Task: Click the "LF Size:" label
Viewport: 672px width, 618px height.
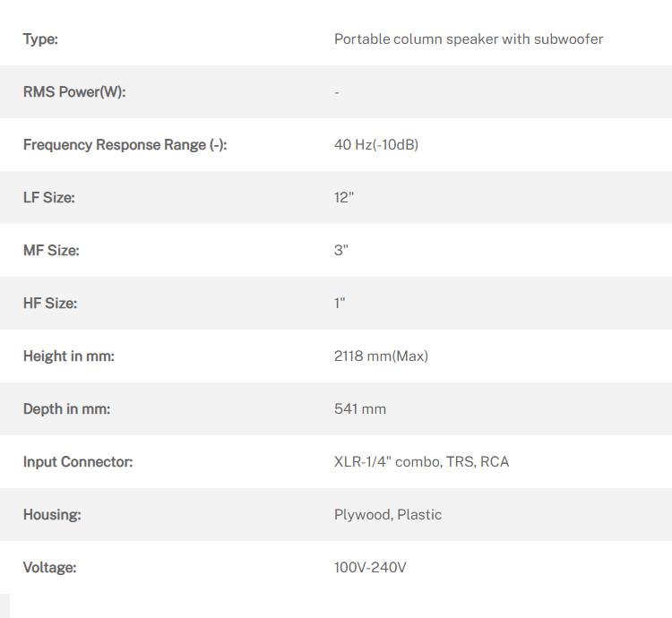Action: (49, 198)
